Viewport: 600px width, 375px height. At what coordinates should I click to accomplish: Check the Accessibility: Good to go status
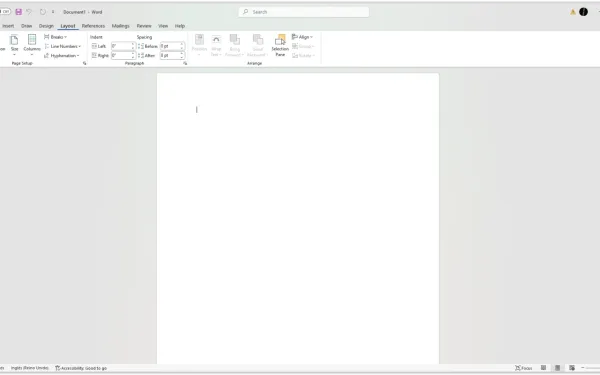click(81, 368)
